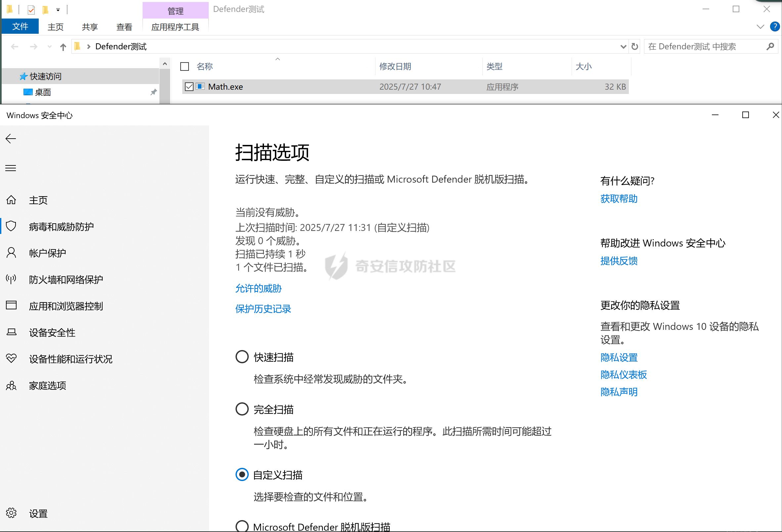Click the back arrow in Windows Security
The width and height of the screenshot is (782, 532).
click(11, 139)
